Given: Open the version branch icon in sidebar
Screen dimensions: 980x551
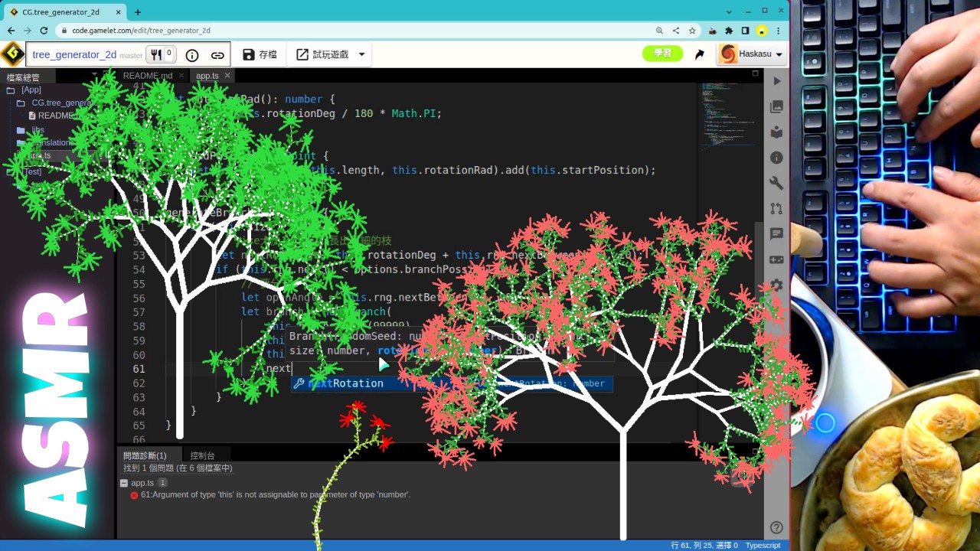Looking at the screenshot, I should pos(776,208).
